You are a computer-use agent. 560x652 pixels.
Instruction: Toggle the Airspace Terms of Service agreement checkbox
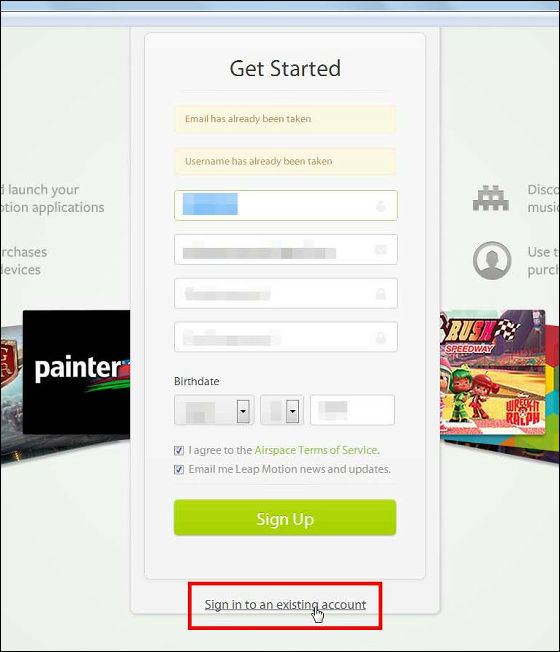(179, 450)
